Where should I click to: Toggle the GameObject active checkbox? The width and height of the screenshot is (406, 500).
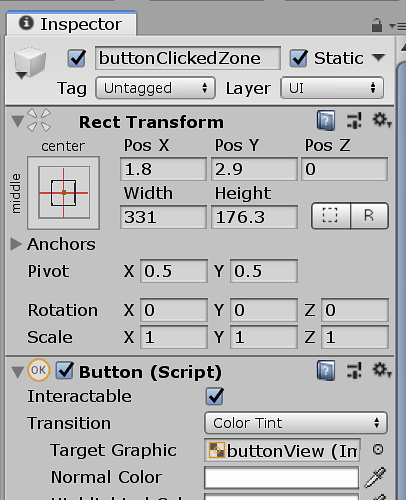tap(77, 58)
